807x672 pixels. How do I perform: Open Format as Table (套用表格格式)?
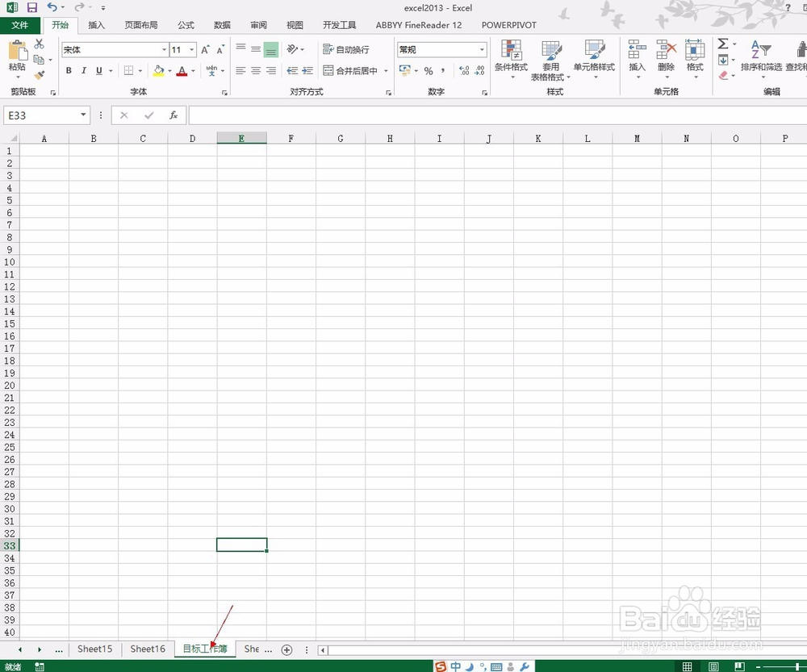click(x=550, y=61)
